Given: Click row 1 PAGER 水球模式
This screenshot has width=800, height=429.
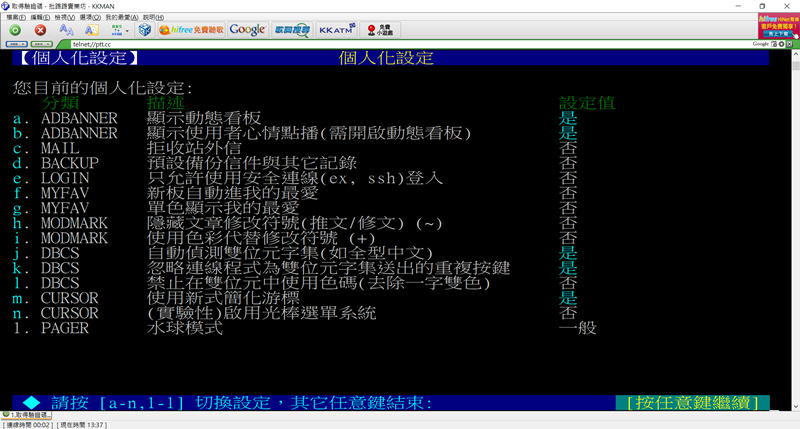Looking at the screenshot, I should 305,328.
